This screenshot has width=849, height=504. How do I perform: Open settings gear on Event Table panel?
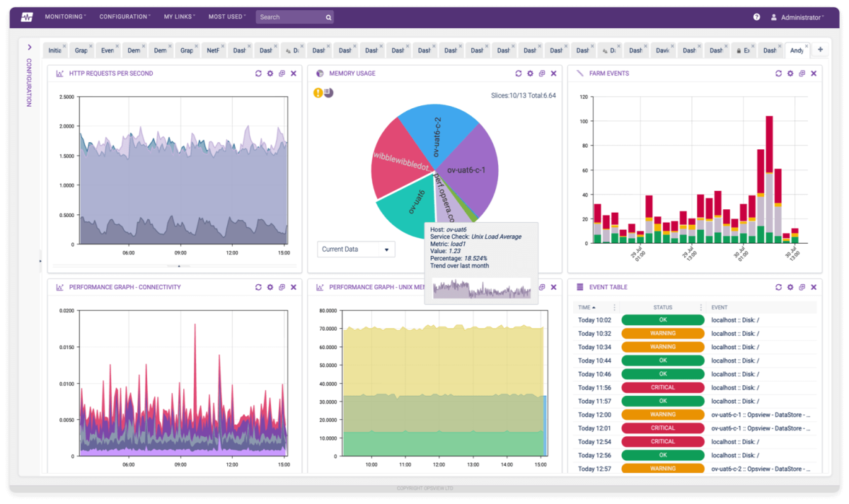coord(790,287)
